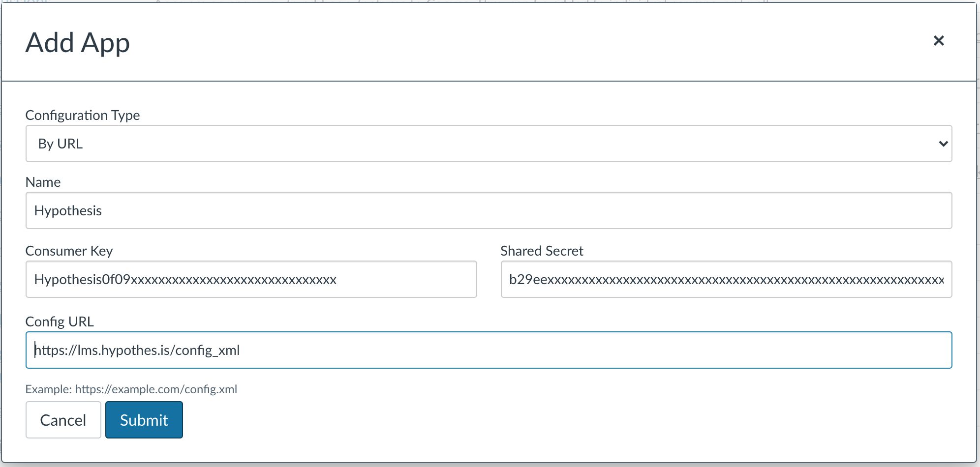Click the Configuration Type label
980x467 pixels.
coord(83,115)
